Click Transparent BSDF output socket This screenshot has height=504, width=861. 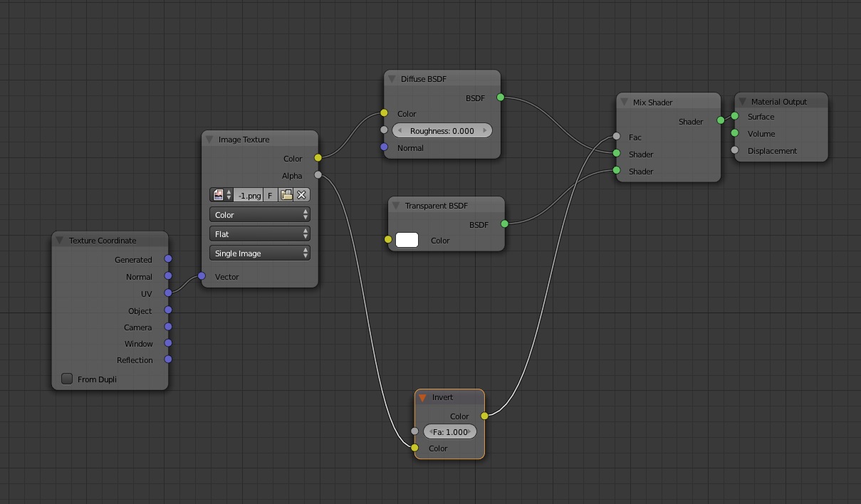[x=504, y=224]
